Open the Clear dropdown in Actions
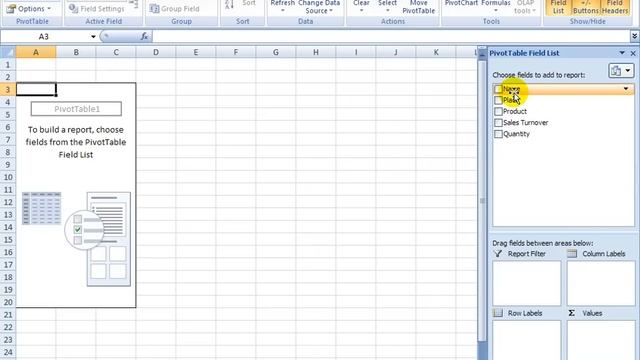Image resolution: width=640 pixels, height=360 pixels. pyautogui.click(x=361, y=7)
